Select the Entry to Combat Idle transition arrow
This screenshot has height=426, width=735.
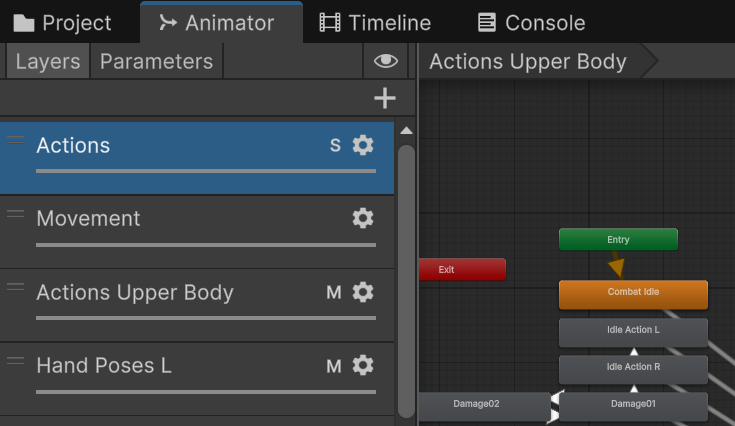616,266
